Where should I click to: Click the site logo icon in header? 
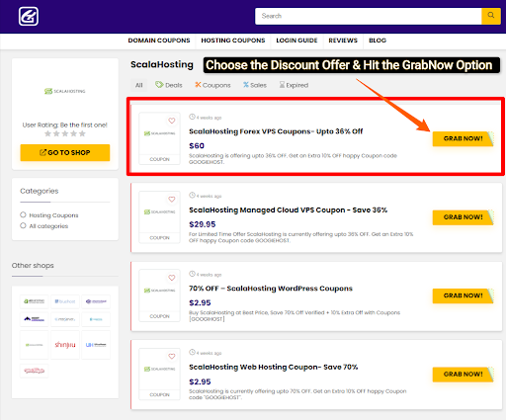[x=29, y=16]
